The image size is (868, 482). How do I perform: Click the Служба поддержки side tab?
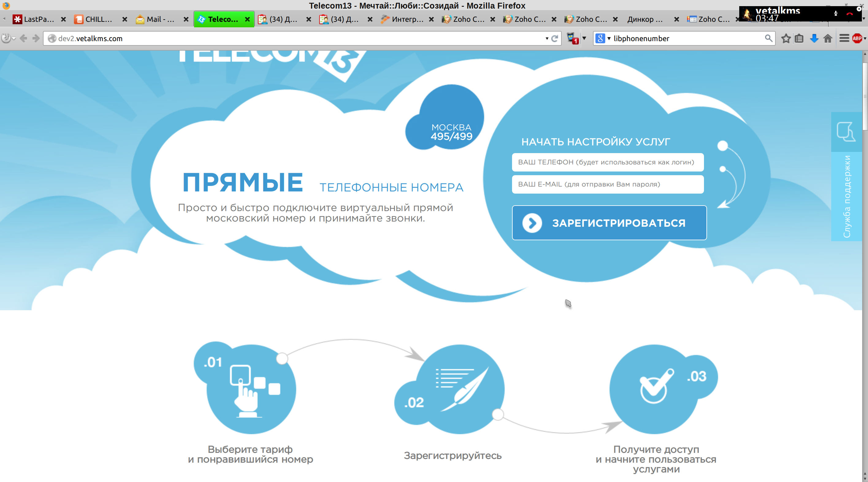click(847, 196)
